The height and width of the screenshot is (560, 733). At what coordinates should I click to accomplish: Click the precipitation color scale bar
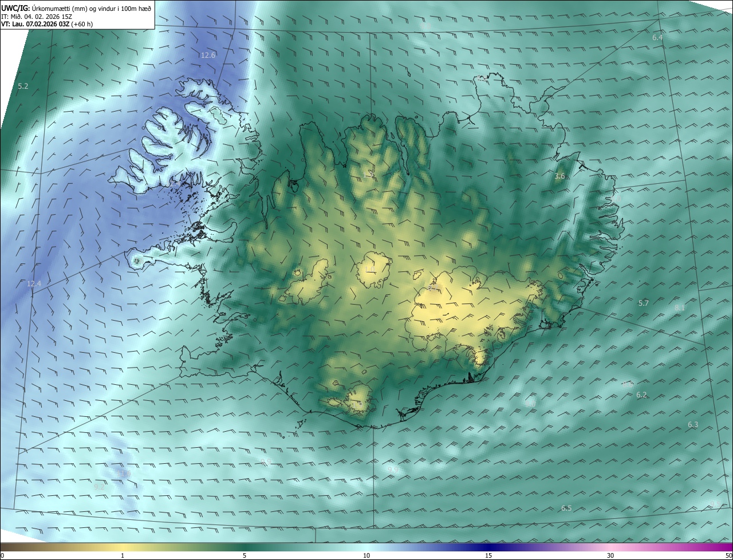click(x=366, y=547)
